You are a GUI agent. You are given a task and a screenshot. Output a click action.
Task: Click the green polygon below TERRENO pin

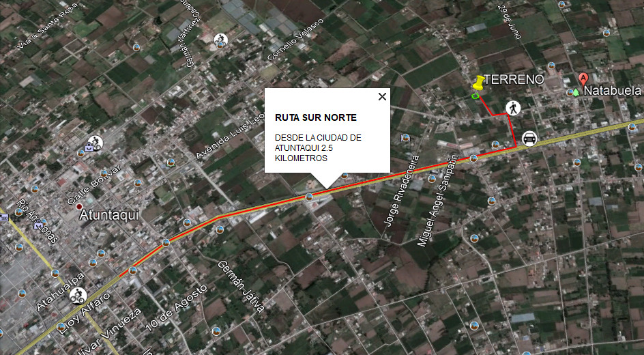[475, 96]
